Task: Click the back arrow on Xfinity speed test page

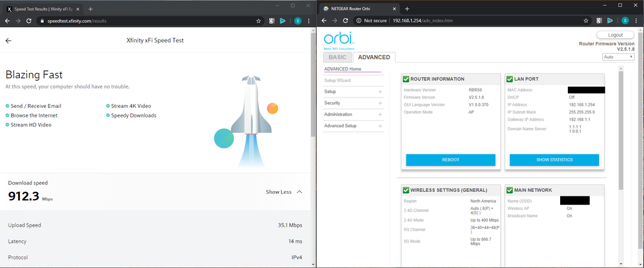Action: coord(8,40)
